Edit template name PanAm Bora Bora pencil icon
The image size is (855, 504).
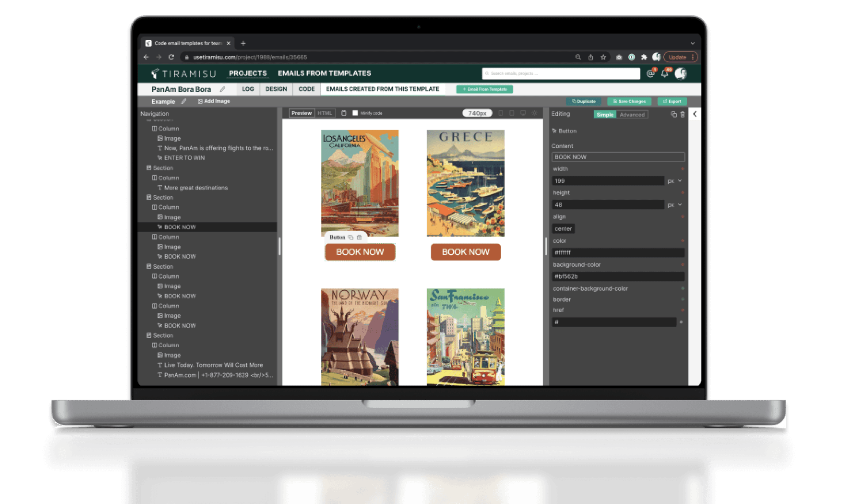(223, 89)
